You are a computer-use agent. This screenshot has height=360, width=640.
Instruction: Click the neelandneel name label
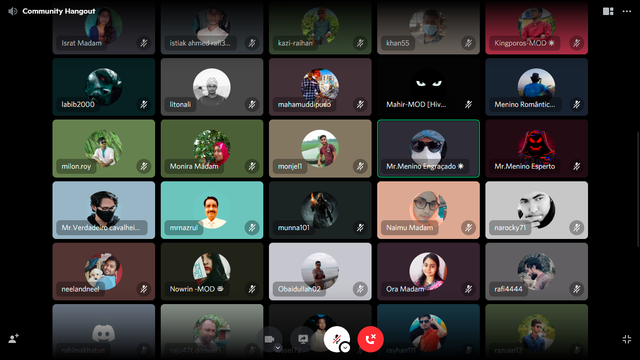coord(80,289)
